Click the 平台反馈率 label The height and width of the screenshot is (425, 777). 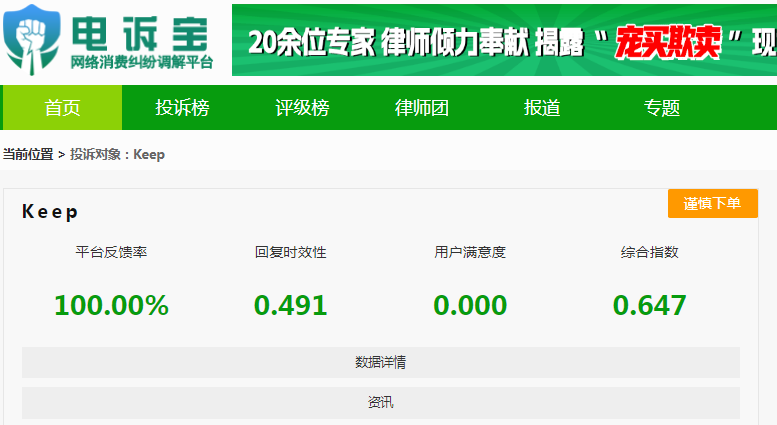(x=111, y=252)
